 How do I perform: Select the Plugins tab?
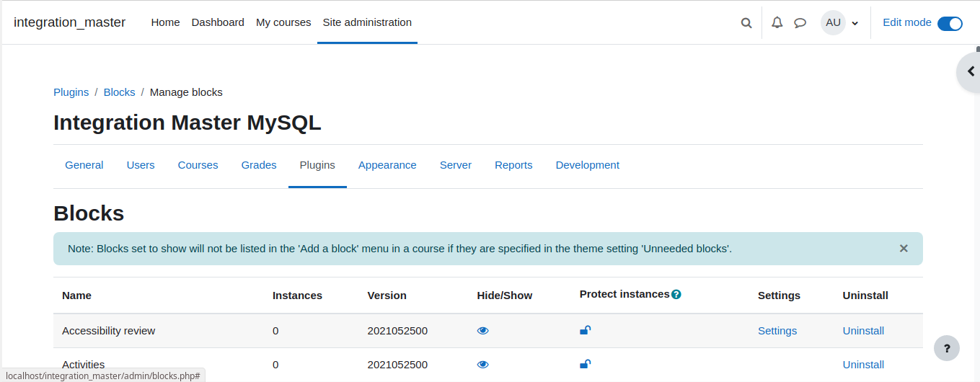coord(317,165)
